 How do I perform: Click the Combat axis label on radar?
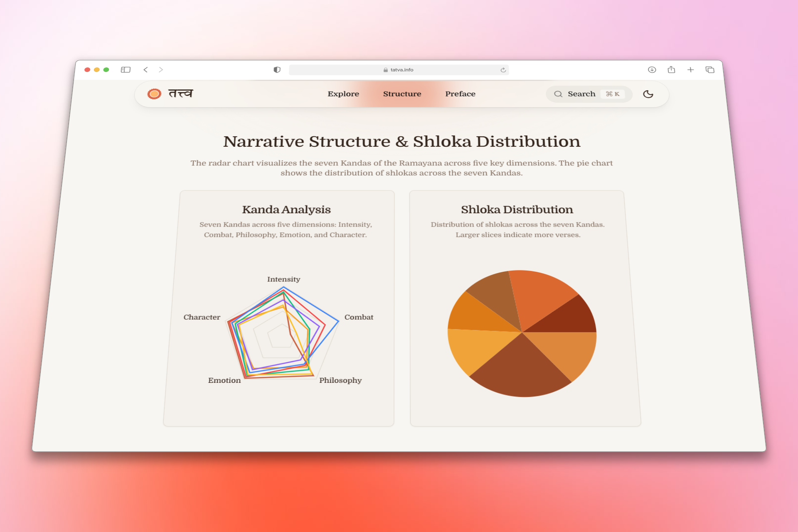tap(359, 317)
